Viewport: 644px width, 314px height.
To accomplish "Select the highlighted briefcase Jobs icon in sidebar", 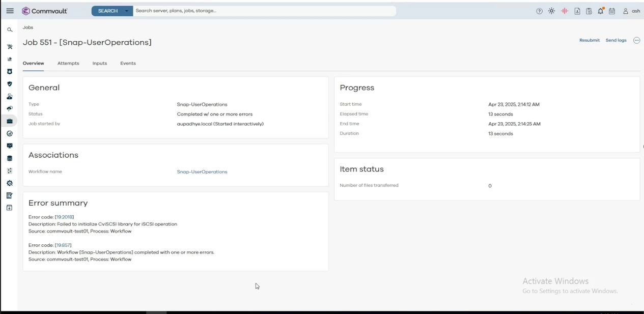I will point(10,121).
